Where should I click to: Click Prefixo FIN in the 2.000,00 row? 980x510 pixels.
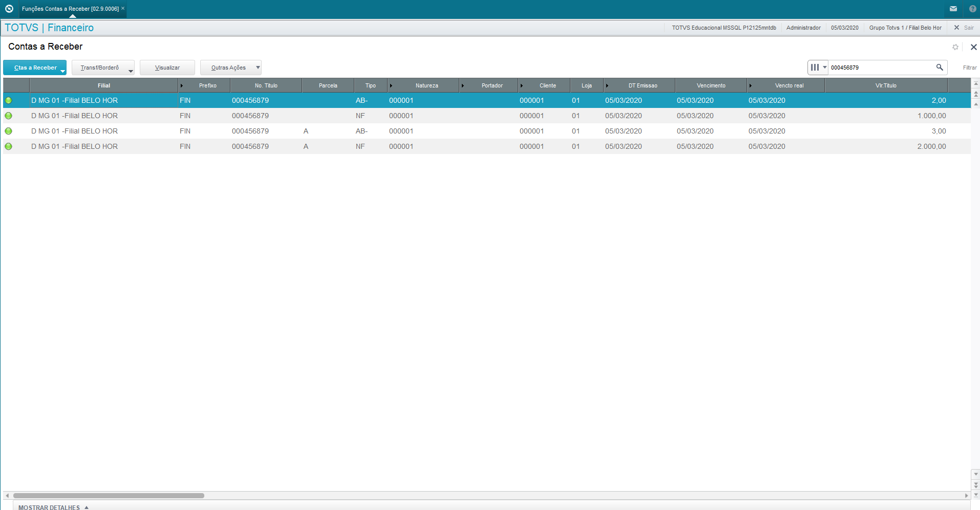point(185,146)
